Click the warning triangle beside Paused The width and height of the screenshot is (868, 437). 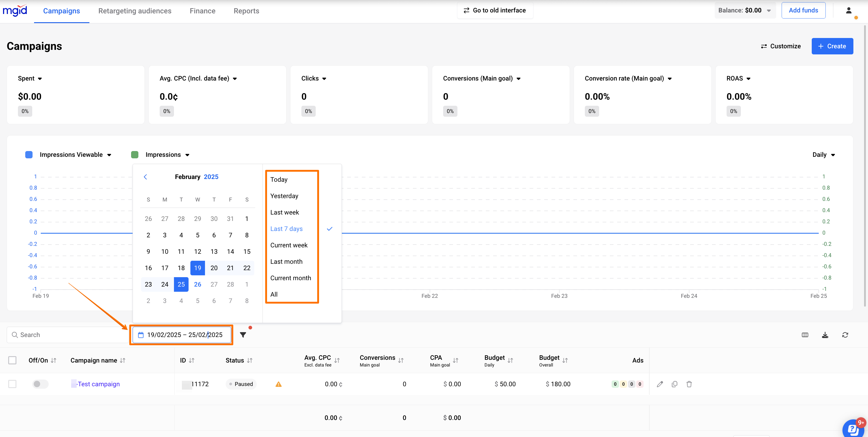tap(278, 384)
